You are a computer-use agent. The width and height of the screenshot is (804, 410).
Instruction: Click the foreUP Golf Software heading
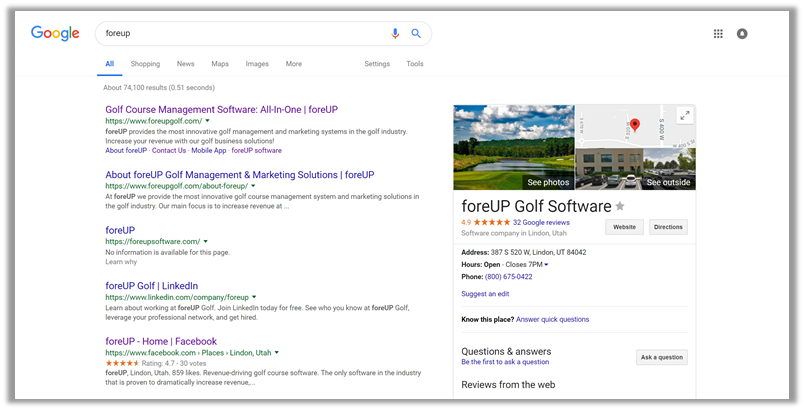(x=536, y=206)
